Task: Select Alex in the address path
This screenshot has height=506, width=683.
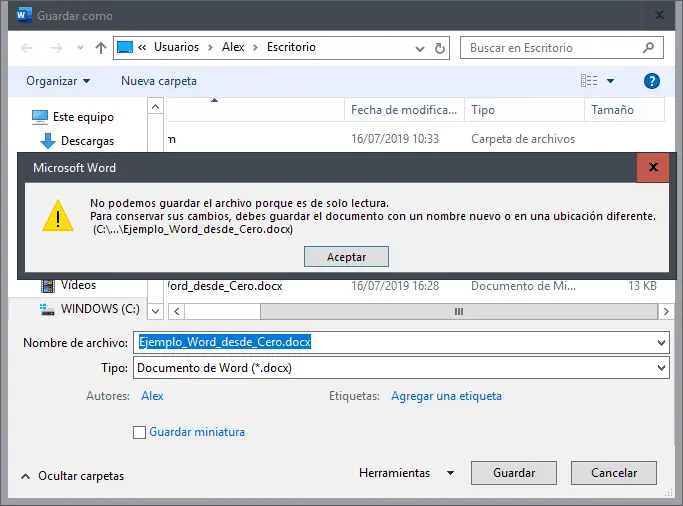Action: click(233, 47)
